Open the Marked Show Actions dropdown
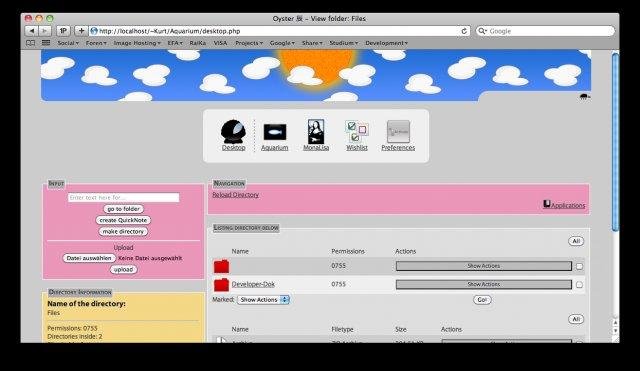The image size is (640, 371). [x=263, y=300]
